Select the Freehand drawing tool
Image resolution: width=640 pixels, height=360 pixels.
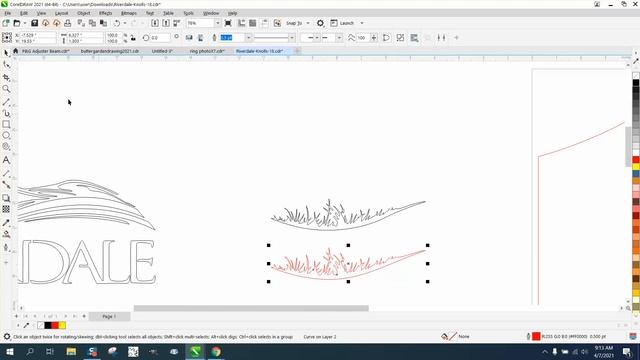(6, 102)
